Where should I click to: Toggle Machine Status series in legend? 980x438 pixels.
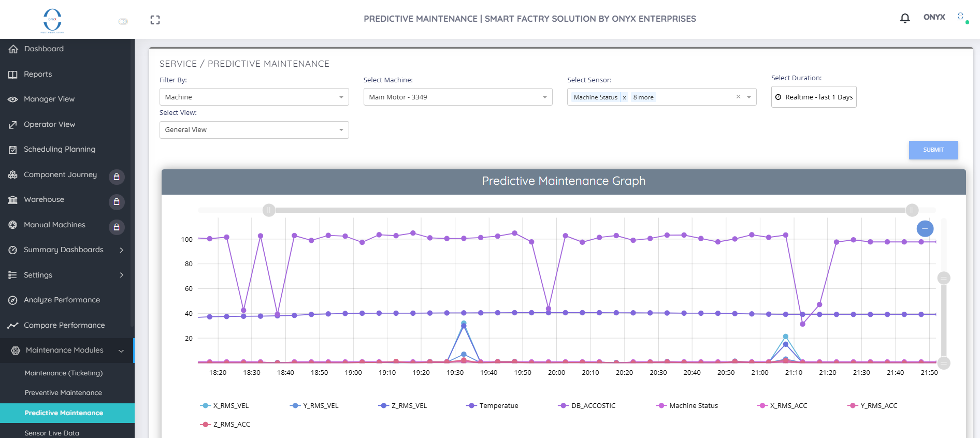point(687,406)
